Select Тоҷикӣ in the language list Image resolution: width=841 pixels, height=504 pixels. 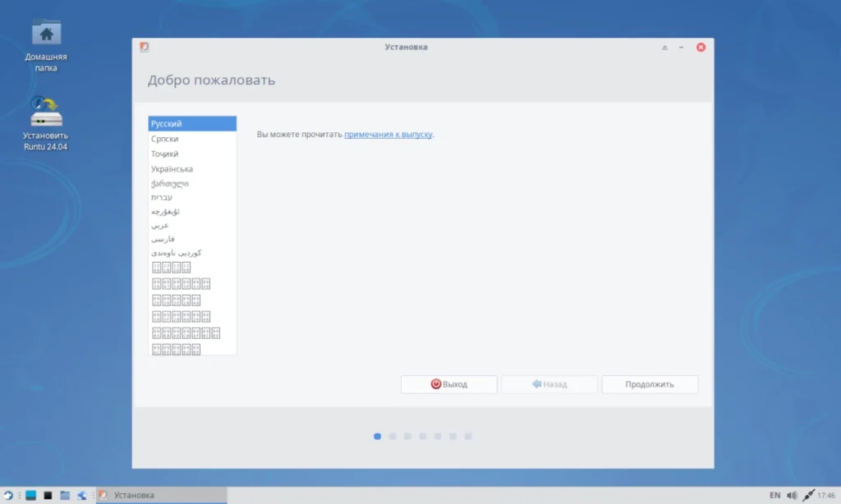pyautogui.click(x=192, y=153)
